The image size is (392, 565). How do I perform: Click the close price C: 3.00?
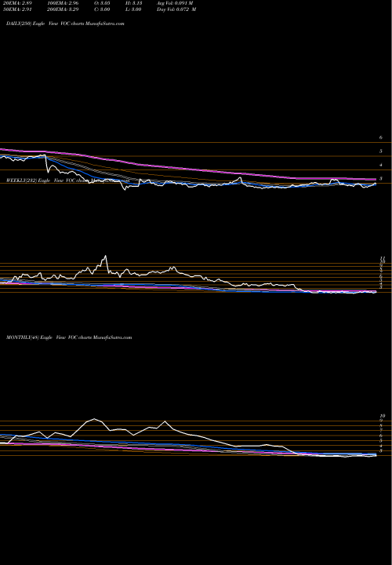(103, 9)
